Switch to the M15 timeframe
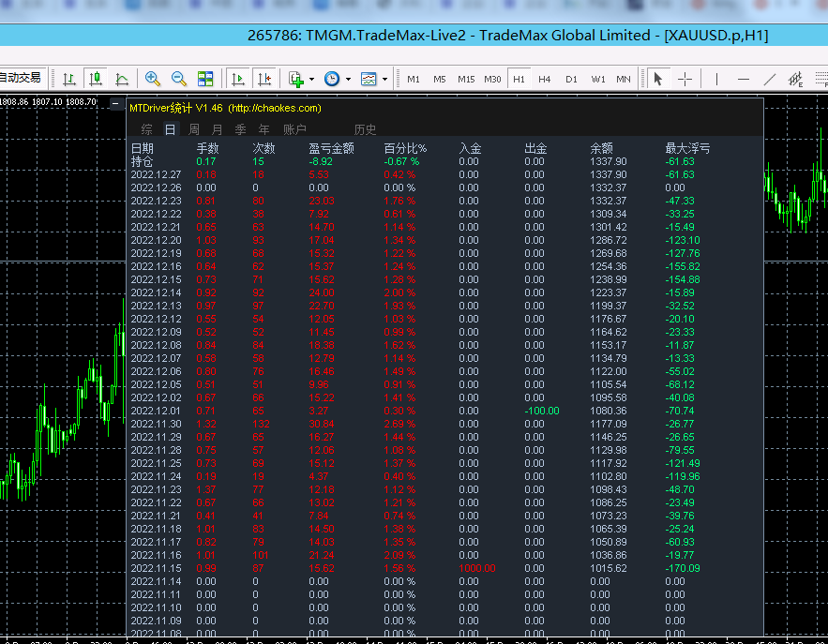 point(466,79)
